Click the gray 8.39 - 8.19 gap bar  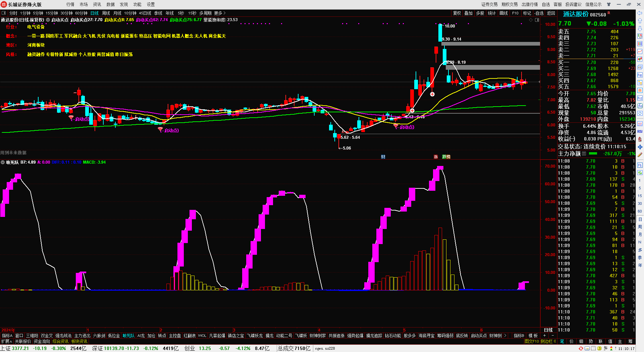tap(493, 67)
